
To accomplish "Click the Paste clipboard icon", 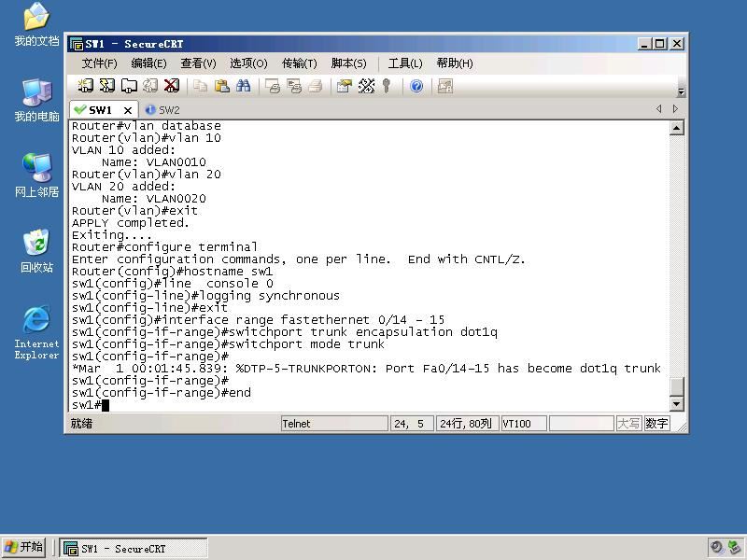I will (x=221, y=86).
